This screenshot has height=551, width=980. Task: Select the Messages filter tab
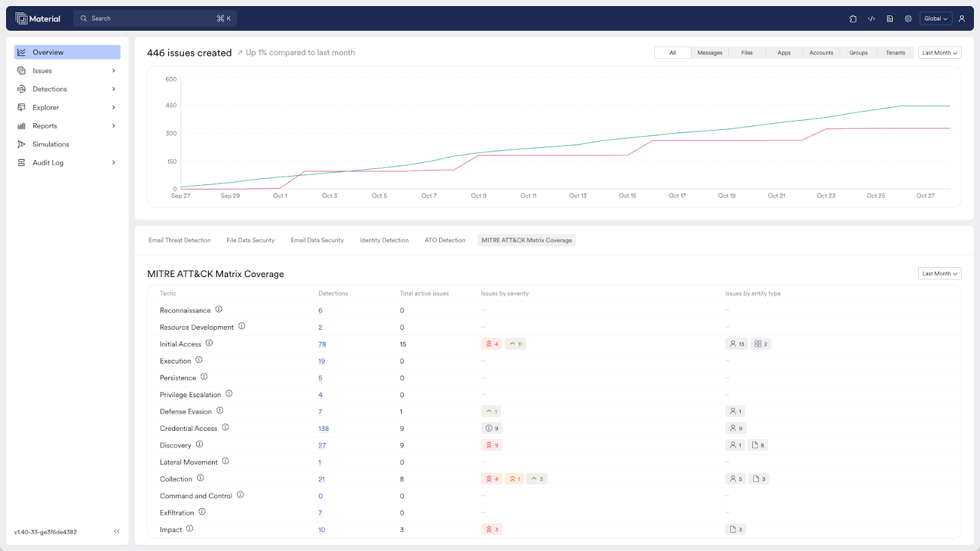click(x=709, y=53)
